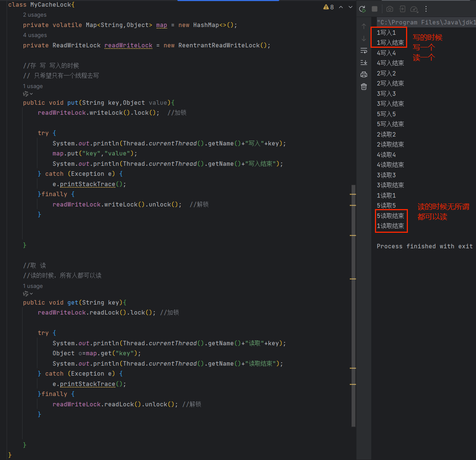Click console line '2读取2'
The width and height of the screenshot is (476, 460).
[386, 134]
